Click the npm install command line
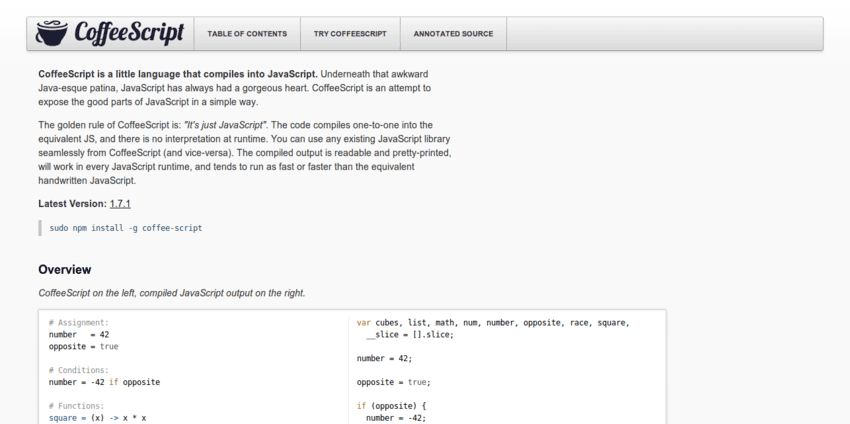Image resolution: width=850 pixels, height=424 pixels. [x=126, y=228]
